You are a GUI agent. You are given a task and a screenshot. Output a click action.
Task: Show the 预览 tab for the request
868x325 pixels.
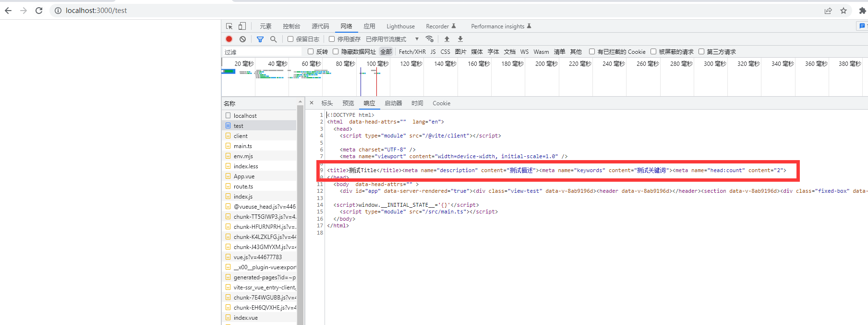[348, 103]
